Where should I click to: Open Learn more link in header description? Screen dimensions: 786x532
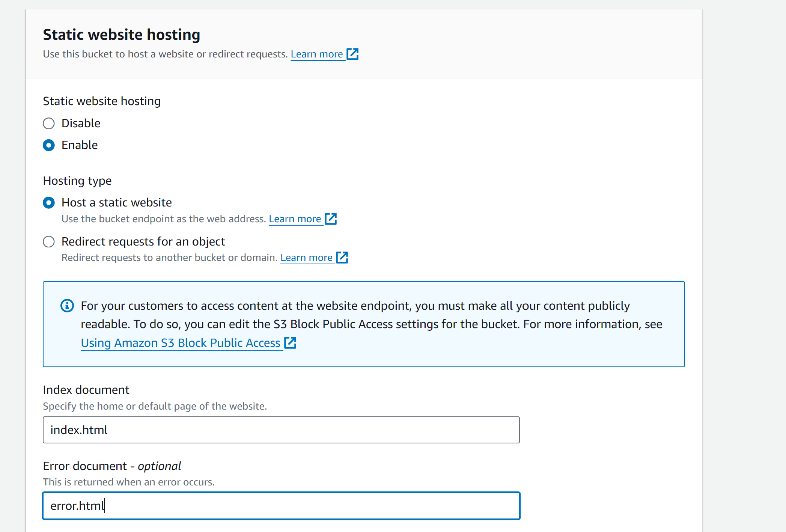pos(317,54)
